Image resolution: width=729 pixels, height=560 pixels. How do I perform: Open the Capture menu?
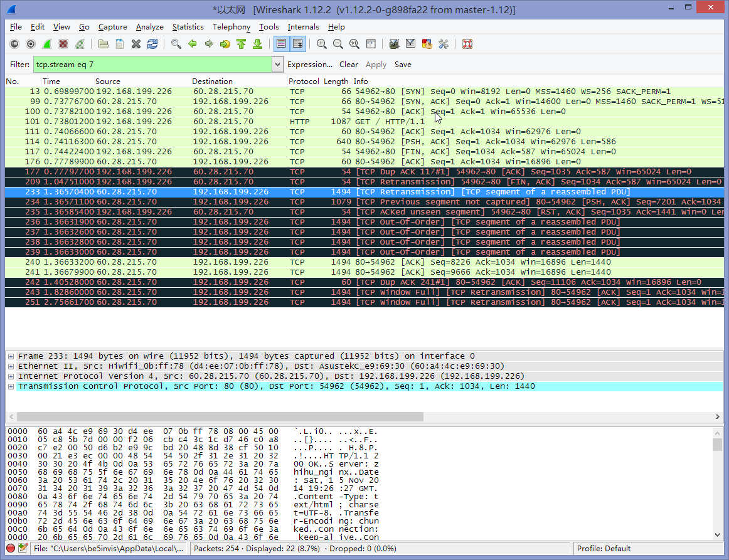click(x=112, y=27)
